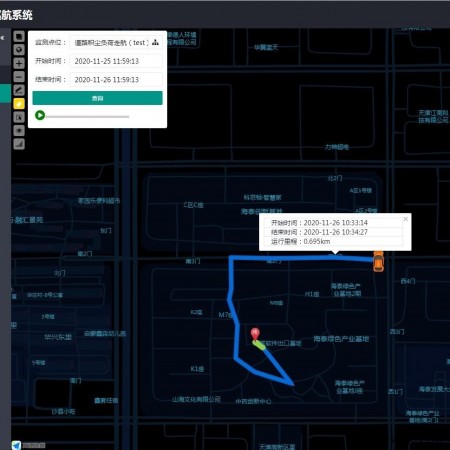This screenshot has height=450, width=450.
Task: Zoom in the map with the plus icon
Action: [x=19, y=63]
